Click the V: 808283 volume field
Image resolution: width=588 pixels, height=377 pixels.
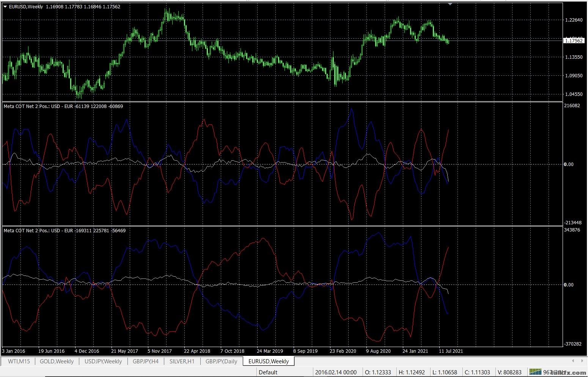coord(509,372)
